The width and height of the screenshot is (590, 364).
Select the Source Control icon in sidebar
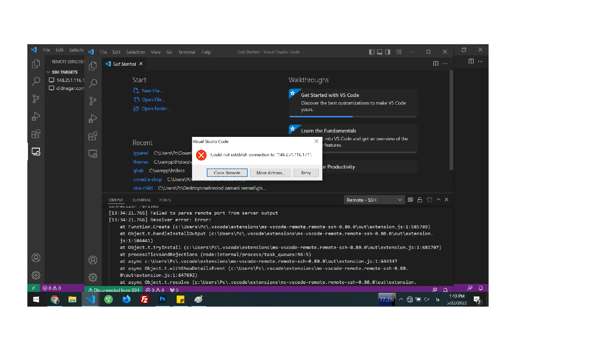click(36, 99)
